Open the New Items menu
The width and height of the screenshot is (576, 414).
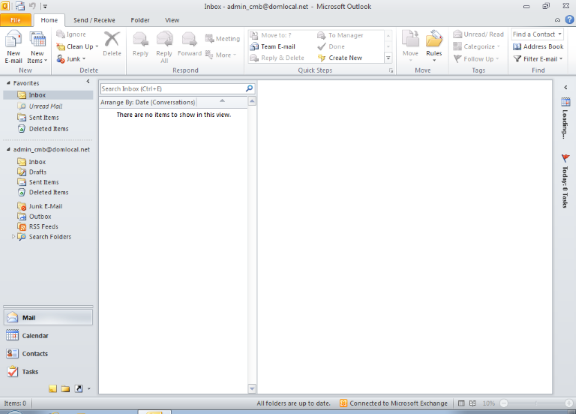37,47
